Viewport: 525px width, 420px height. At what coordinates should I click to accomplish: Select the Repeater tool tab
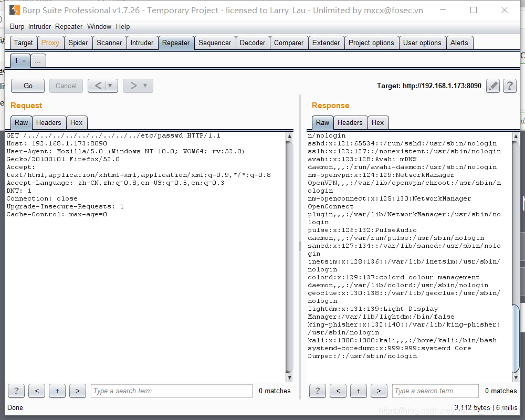176,43
